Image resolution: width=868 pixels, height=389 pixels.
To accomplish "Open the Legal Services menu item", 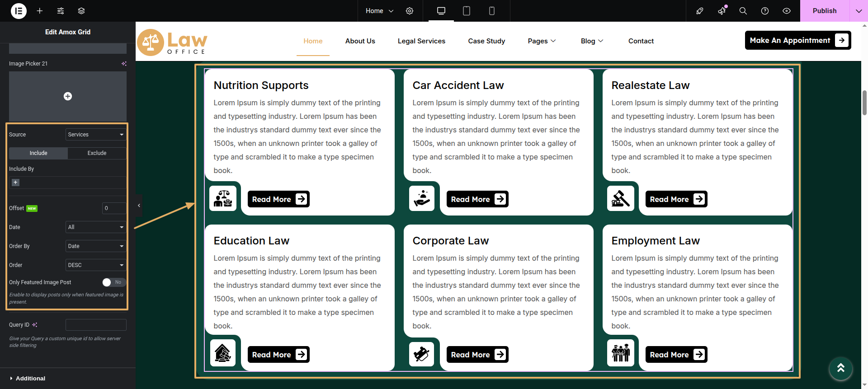I will [x=421, y=41].
